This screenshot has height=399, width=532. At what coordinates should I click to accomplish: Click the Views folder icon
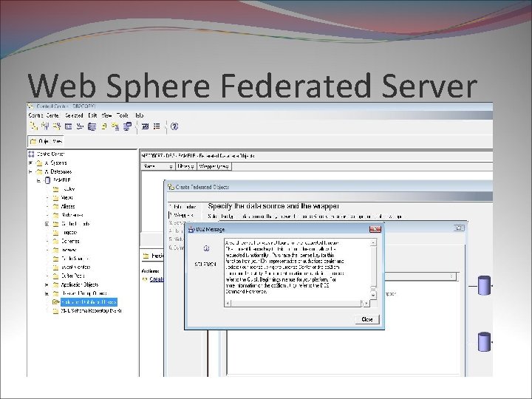click(x=55, y=198)
